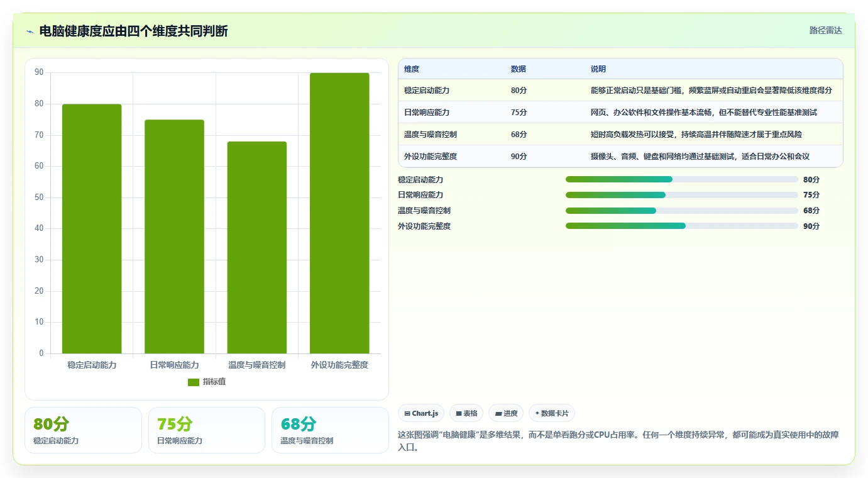868x478 pixels.
Task: Click the footer note starting 这张图强调
Action: [x=618, y=442]
